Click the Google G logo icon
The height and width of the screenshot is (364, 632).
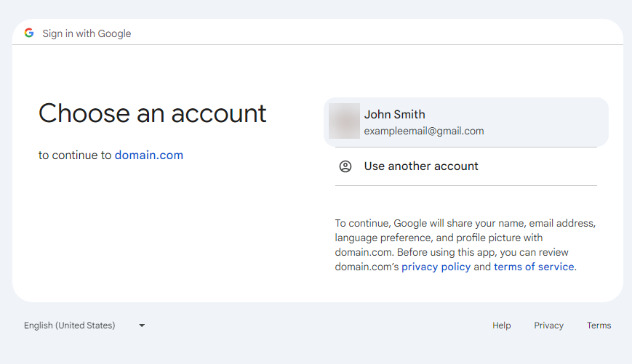[x=29, y=33]
